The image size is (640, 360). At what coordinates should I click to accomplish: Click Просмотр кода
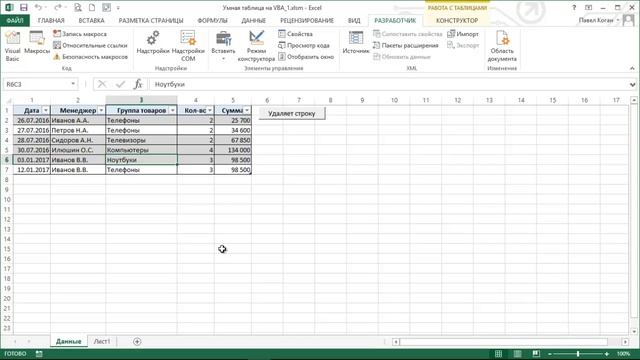coord(304,45)
